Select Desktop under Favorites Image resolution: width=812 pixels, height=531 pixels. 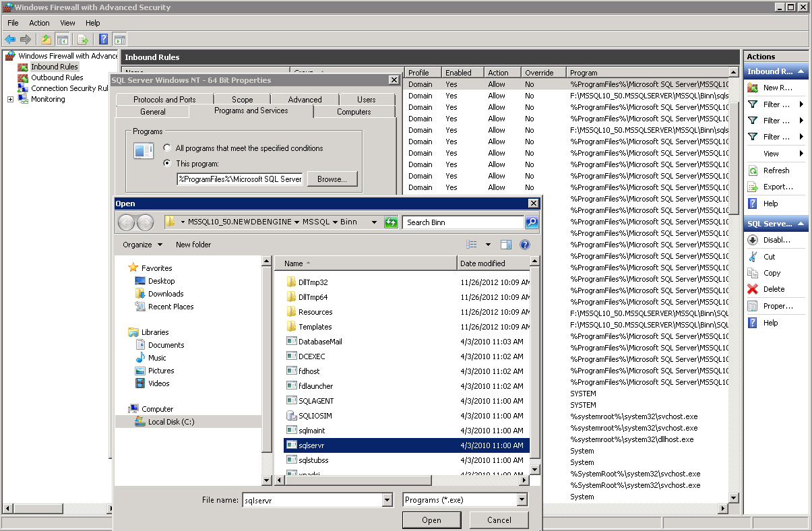161,281
